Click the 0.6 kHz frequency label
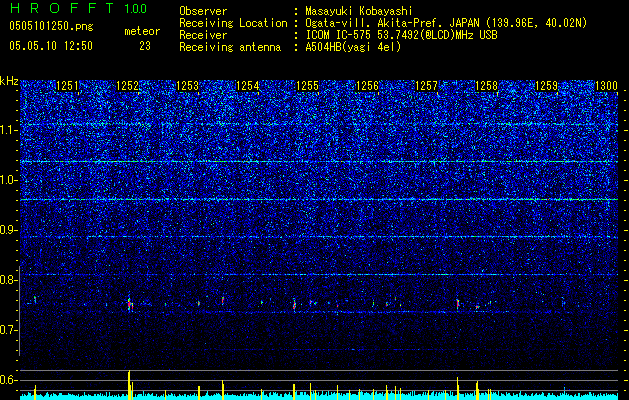This screenshot has width=629, height=400. 9,380
